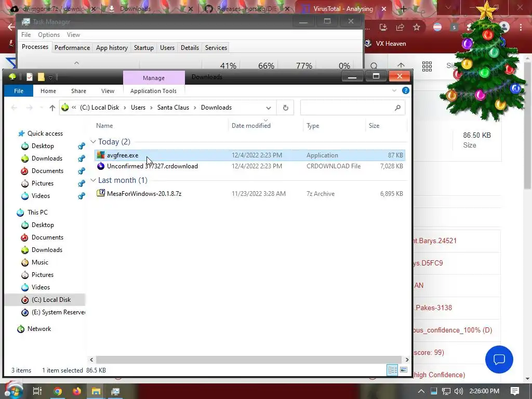
Task: Select Quick access in navigation pane
Action: [45, 134]
